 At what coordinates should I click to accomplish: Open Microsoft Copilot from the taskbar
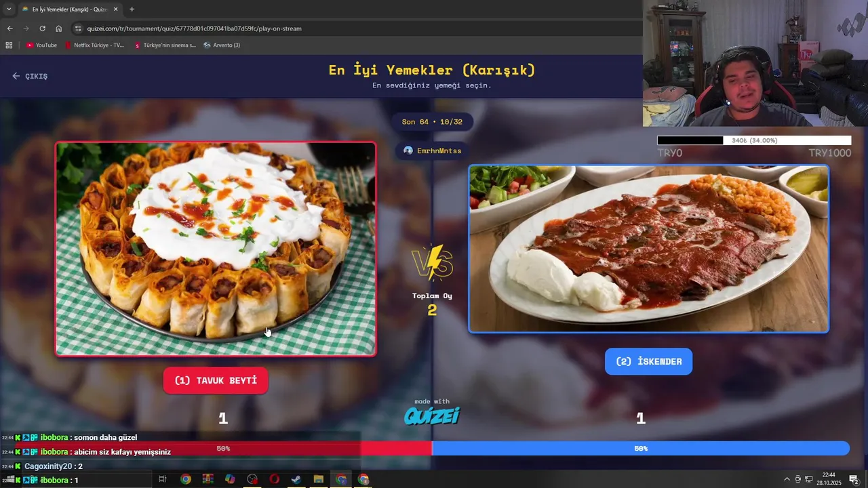(x=230, y=479)
